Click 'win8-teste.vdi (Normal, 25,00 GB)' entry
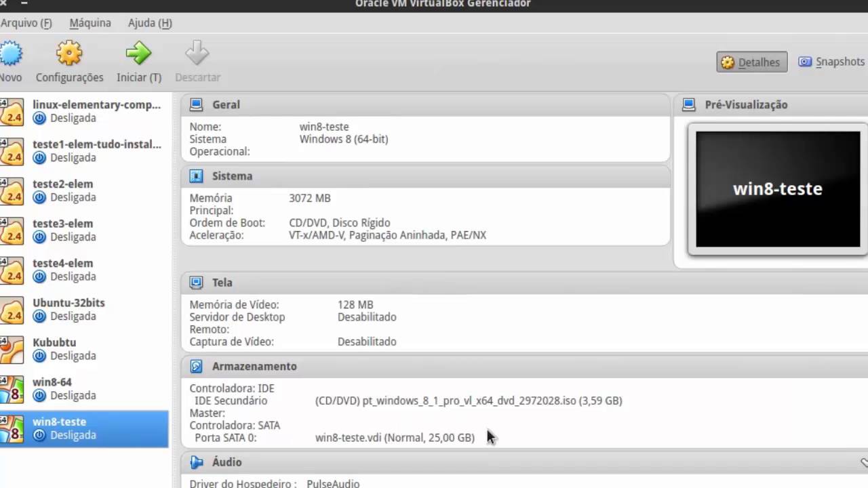Screen dimensions: 868x488 point(395,438)
